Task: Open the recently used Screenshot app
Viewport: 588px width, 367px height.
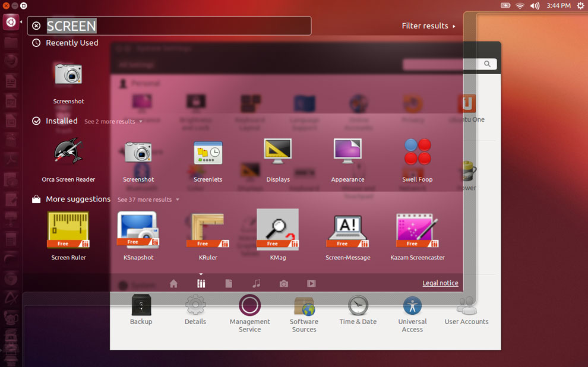Action: pos(68,83)
